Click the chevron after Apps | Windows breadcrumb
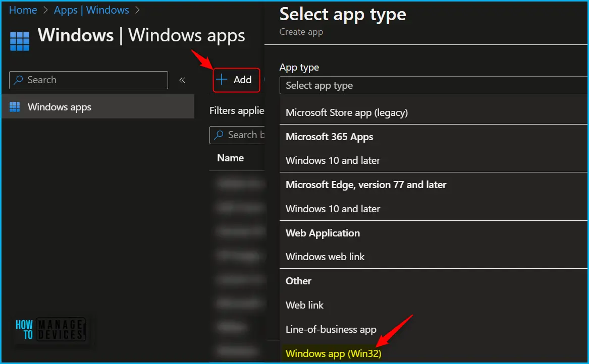Screen dimensions: 589x364 137,10
